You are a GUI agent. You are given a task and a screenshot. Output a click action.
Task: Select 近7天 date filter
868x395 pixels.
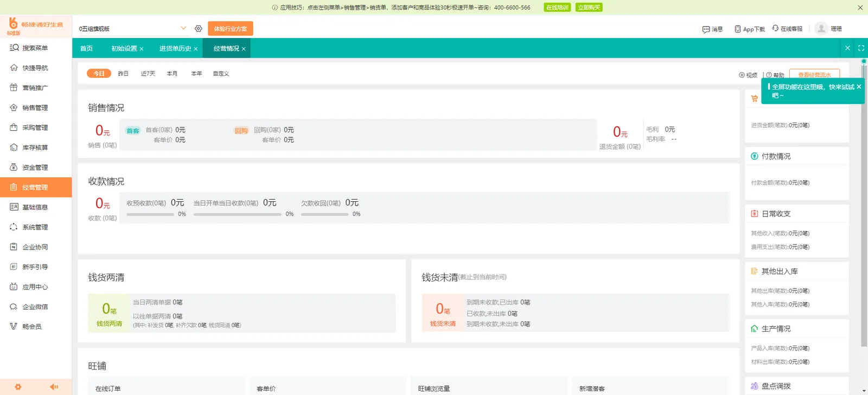pyautogui.click(x=148, y=73)
